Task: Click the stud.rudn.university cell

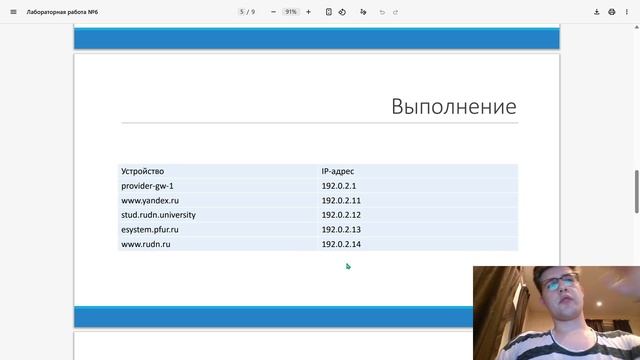Action: coord(218,215)
